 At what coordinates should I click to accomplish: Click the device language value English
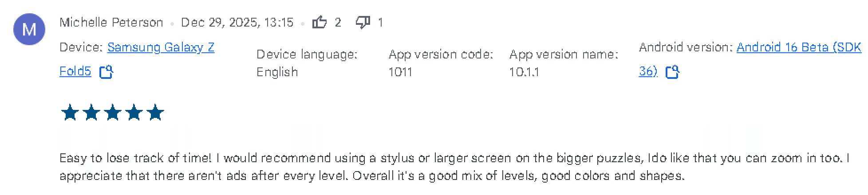(277, 72)
